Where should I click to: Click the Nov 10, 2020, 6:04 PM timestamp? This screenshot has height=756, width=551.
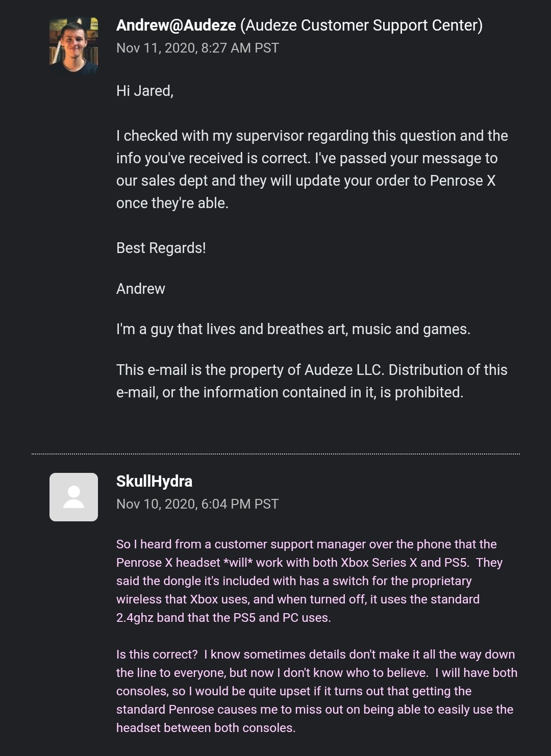click(197, 504)
